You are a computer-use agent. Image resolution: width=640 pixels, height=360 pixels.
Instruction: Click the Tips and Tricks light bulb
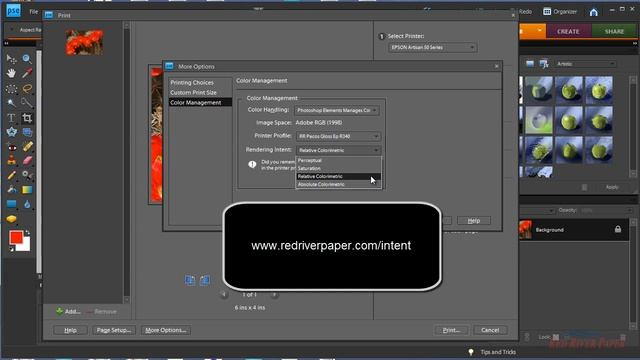[x=471, y=352]
